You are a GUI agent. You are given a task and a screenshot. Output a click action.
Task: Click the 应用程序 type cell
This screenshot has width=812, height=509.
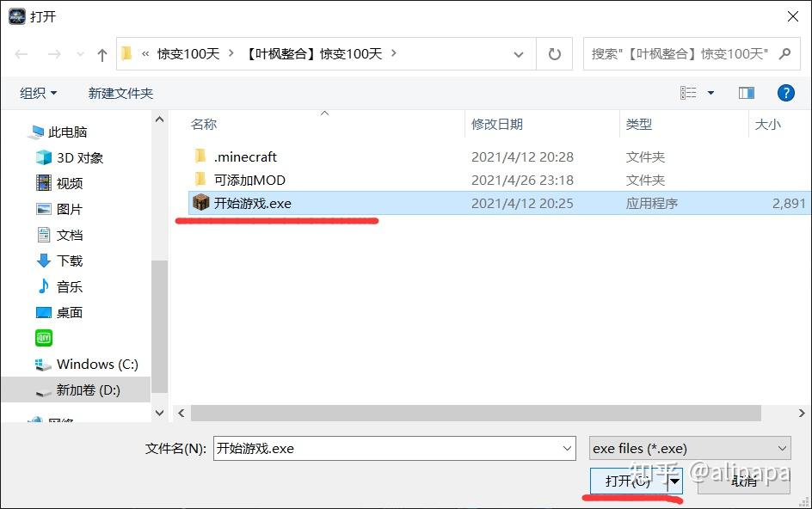point(651,204)
